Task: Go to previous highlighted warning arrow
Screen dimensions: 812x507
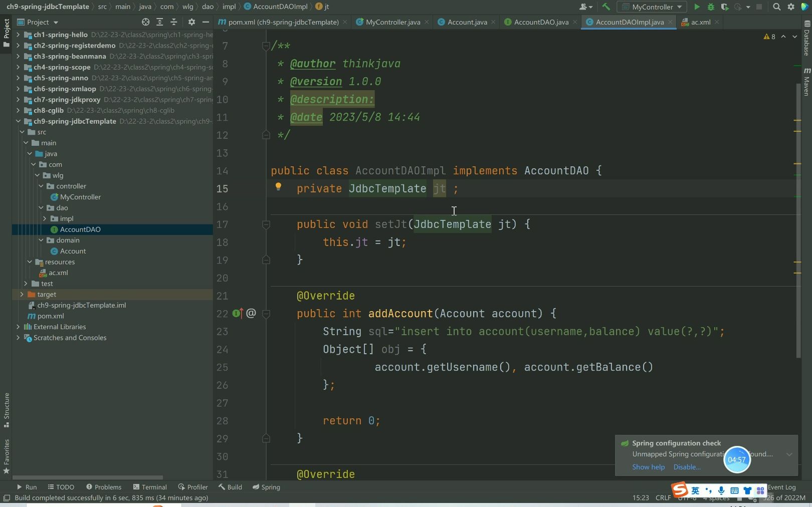Action: click(x=783, y=37)
